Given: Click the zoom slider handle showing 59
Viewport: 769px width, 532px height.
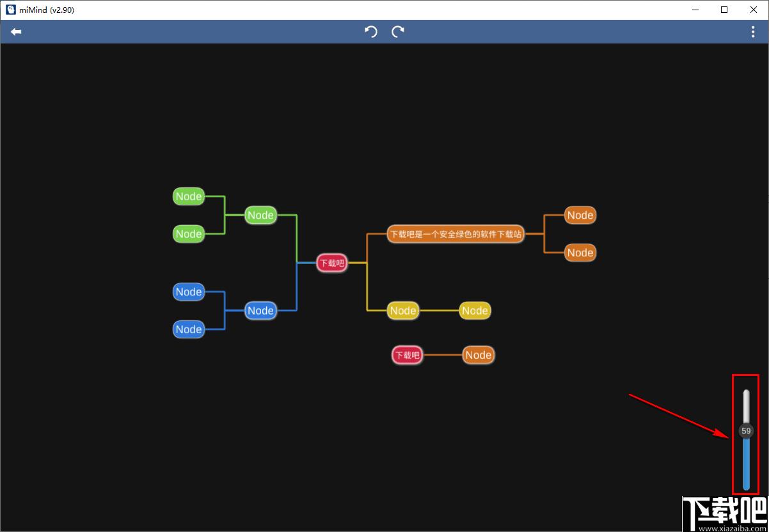Looking at the screenshot, I should click(746, 431).
